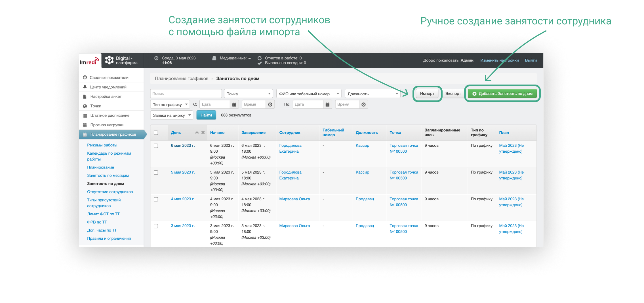Screen dimensions: 644x303
Task: Click the Поиск input field
Action: [186, 94]
